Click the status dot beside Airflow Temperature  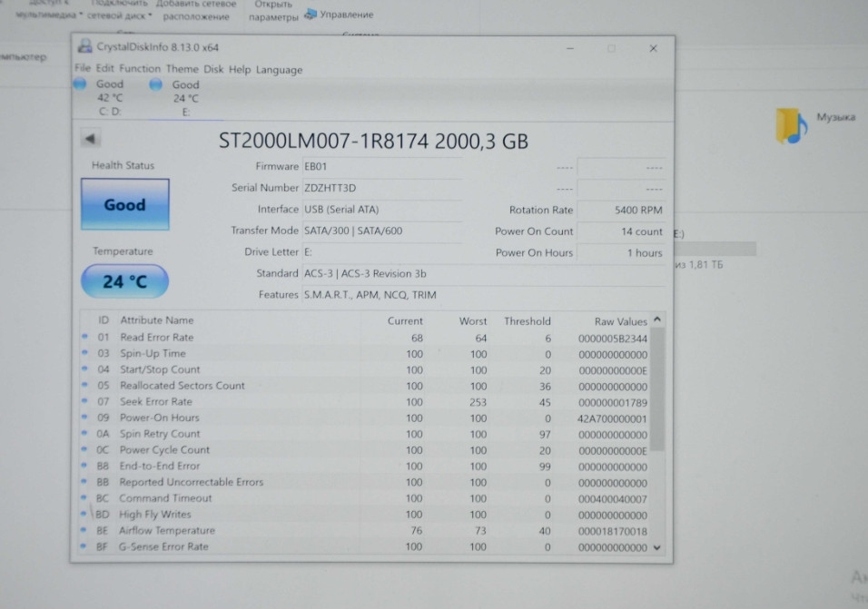point(84,530)
